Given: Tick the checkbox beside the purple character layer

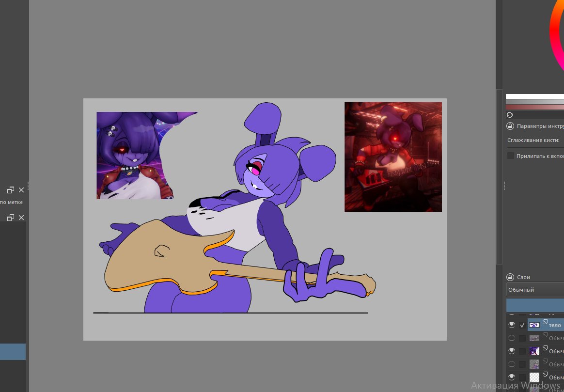Looking at the screenshot, I should (x=522, y=351).
